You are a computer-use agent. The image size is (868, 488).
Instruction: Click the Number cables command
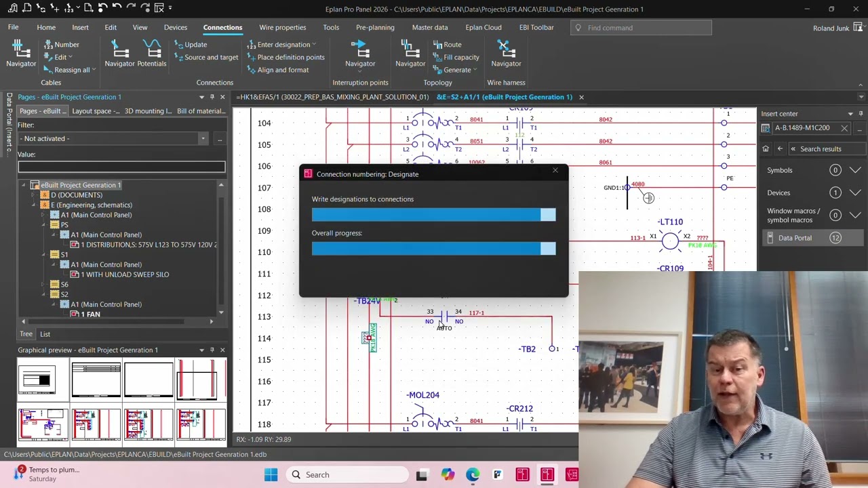point(61,45)
